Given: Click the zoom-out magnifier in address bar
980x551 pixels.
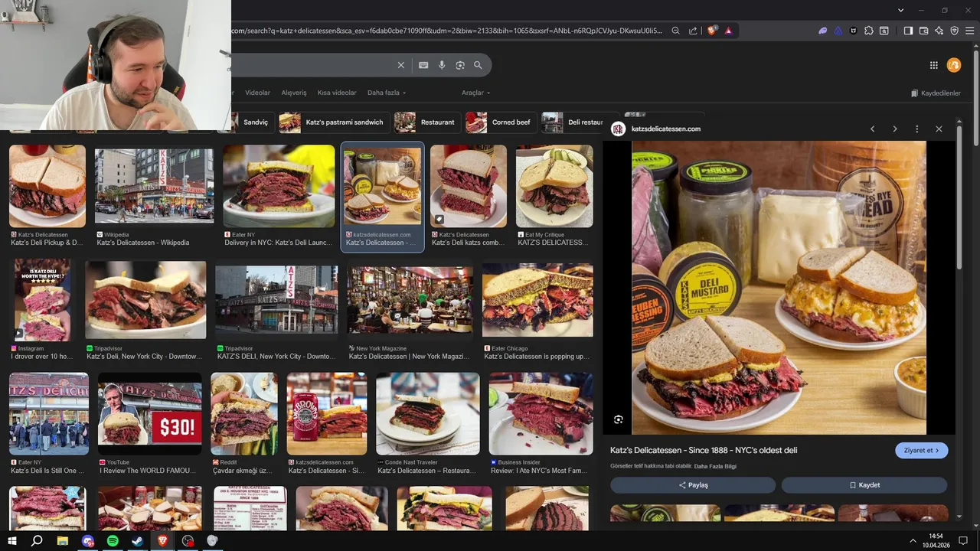Looking at the screenshot, I should point(676,31).
